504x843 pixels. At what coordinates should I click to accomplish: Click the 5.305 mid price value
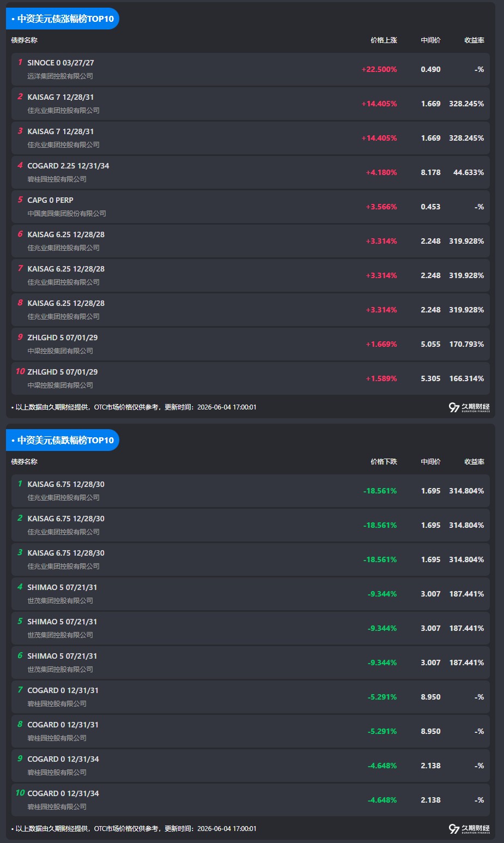(x=430, y=378)
